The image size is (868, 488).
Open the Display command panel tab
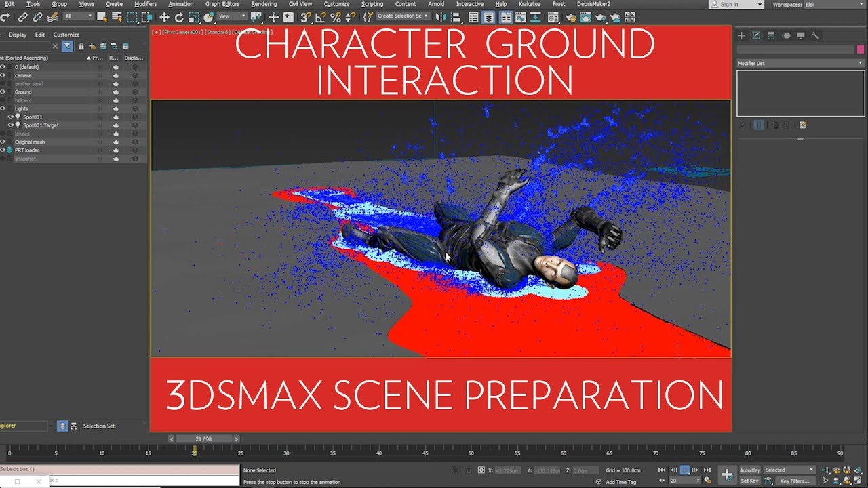(x=801, y=35)
